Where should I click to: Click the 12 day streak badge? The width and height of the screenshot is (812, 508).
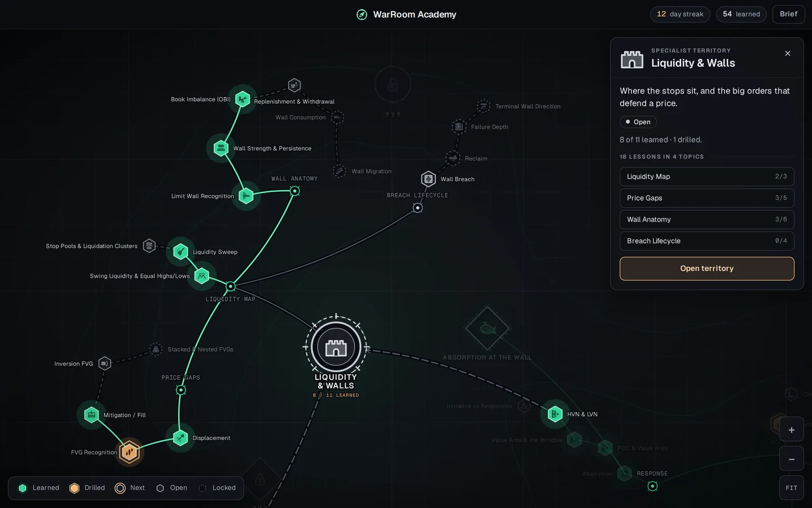pyautogui.click(x=680, y=14)
